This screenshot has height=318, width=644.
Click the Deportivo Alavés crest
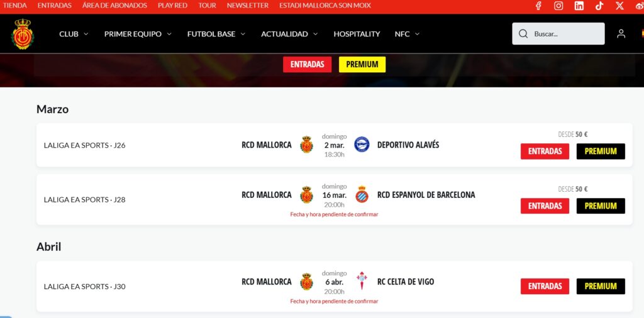(362, 145)
